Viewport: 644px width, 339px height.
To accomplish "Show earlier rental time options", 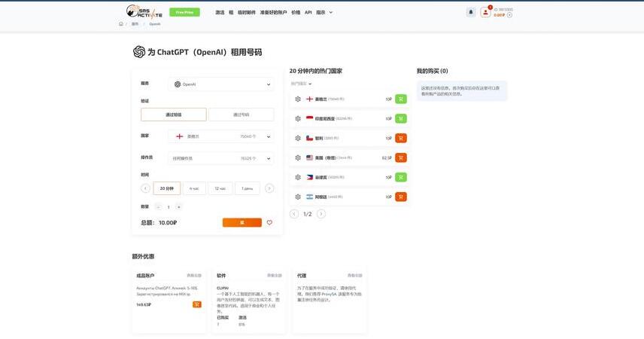I will pyautogui.click(x=145, y=188).
